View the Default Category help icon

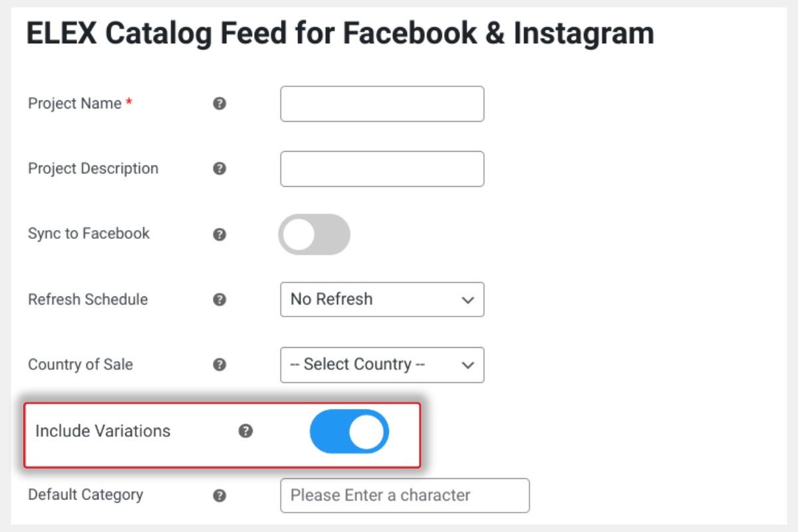pyautogui.click(x=219, y=495)
